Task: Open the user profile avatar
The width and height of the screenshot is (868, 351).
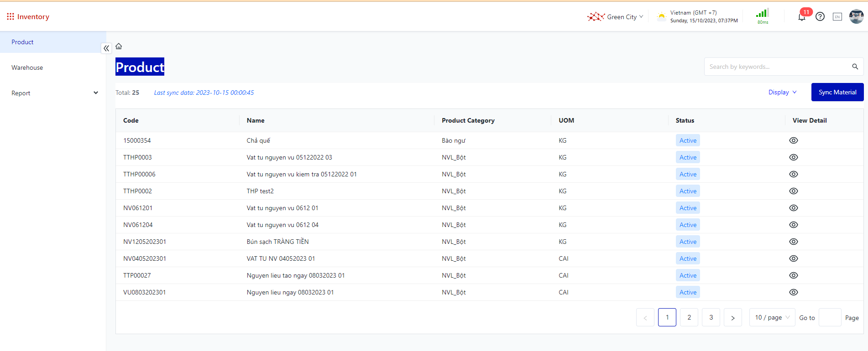Action: click(856, 16)
